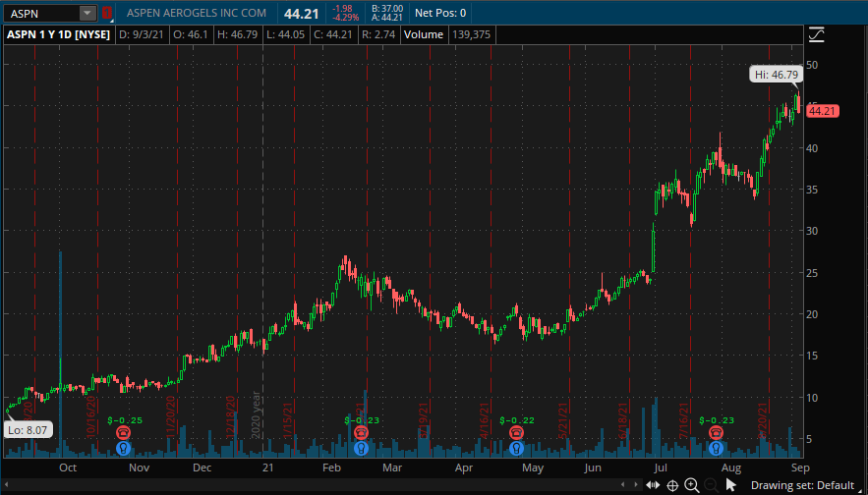Click the R: 2.74 range value

click(x=378, y=34)
